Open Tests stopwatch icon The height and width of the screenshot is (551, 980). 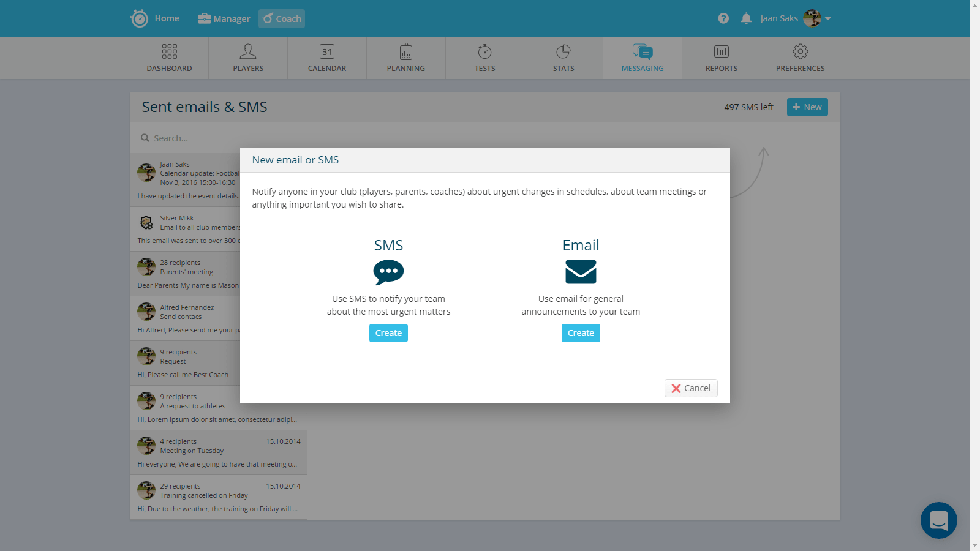pyautogui.click(x=484, y=51)
